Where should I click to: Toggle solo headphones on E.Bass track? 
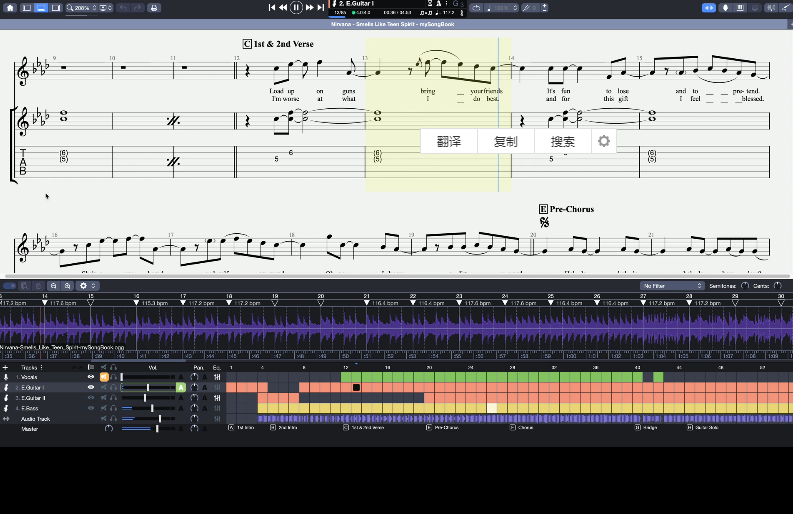(114, 408)
